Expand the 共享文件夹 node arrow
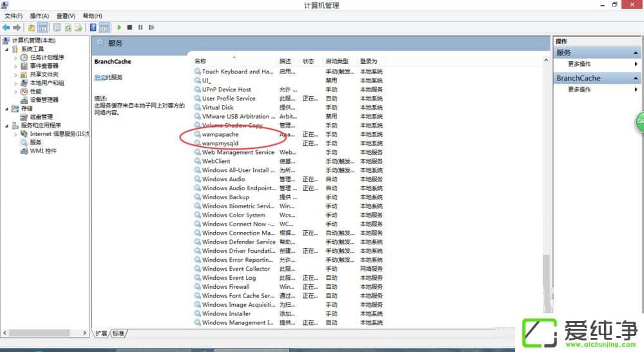Screen dimensions: 644x352 15,75
